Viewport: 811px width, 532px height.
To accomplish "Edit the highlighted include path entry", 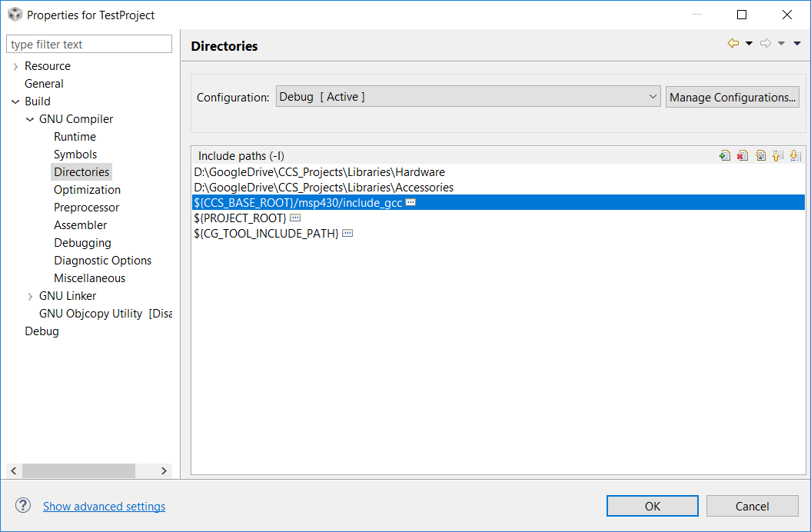I will coord(760,155).
